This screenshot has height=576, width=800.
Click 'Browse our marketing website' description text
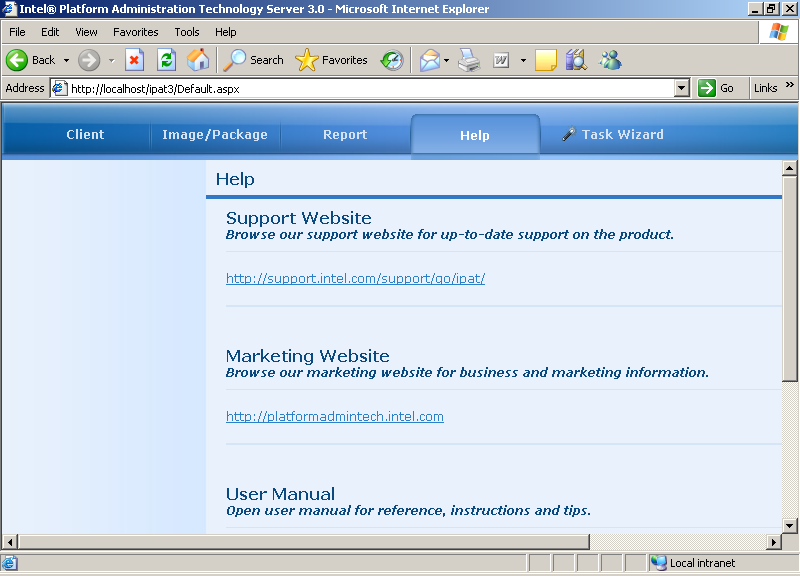pyautogui.click(x=467, y=373)
